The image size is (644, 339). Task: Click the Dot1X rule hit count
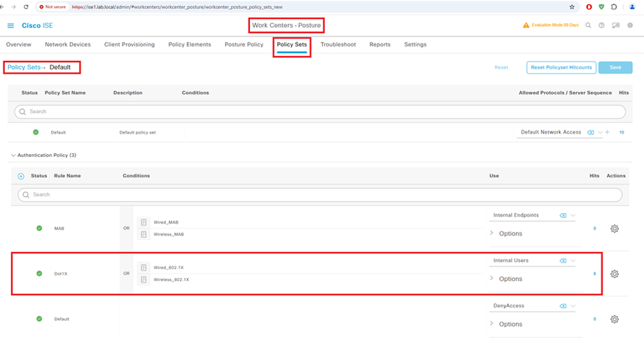click(x=594, y=274)
